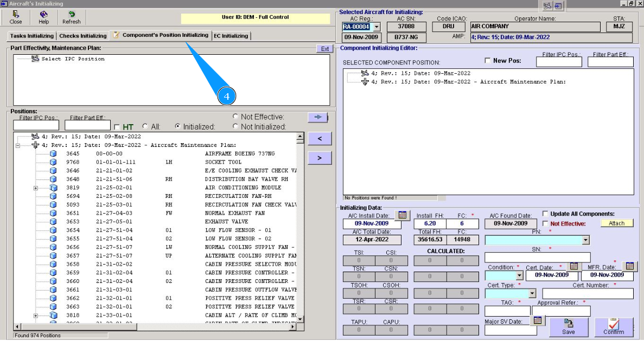Open calendar picker for MFR. Date

(629, 266)
